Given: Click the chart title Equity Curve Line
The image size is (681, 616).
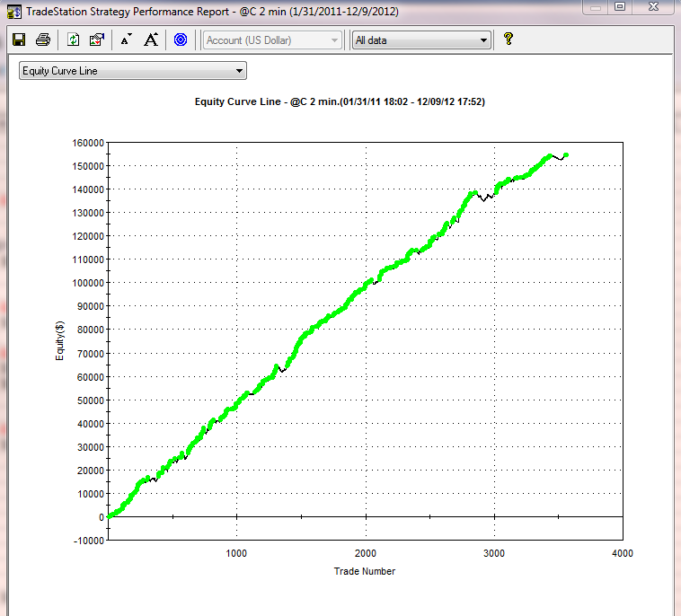Looking at the screenshot, I should click(x=340, y=102).
